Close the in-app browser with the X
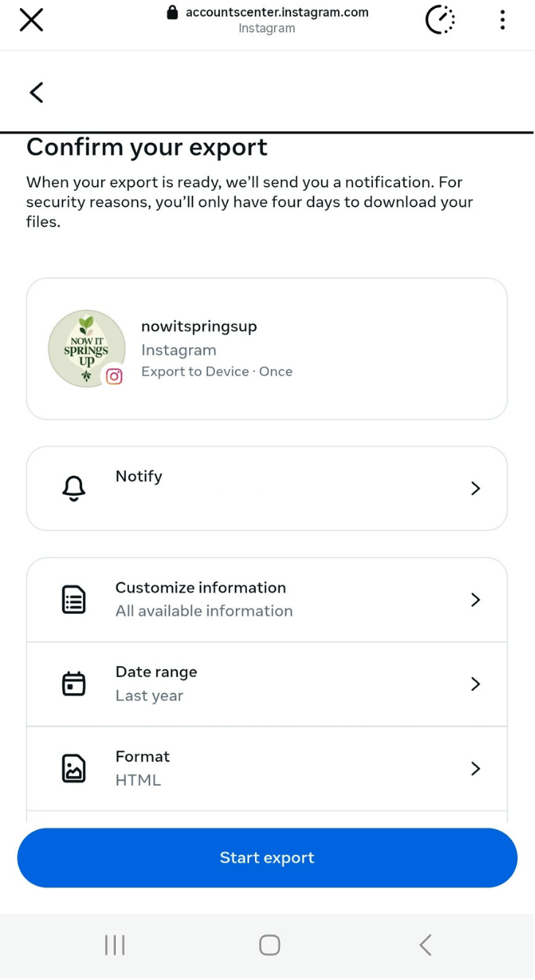This screenshot has height=980, width=535. coord(31,20)
